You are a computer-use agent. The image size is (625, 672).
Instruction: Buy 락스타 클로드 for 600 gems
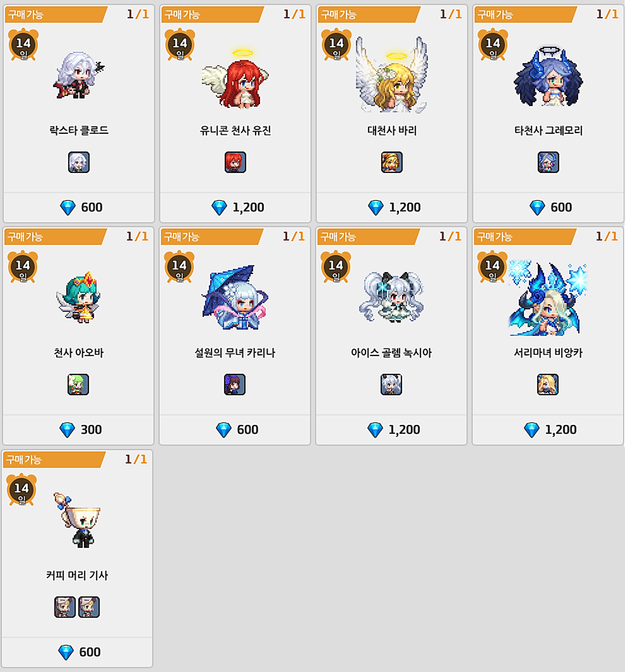click(79, 207)
